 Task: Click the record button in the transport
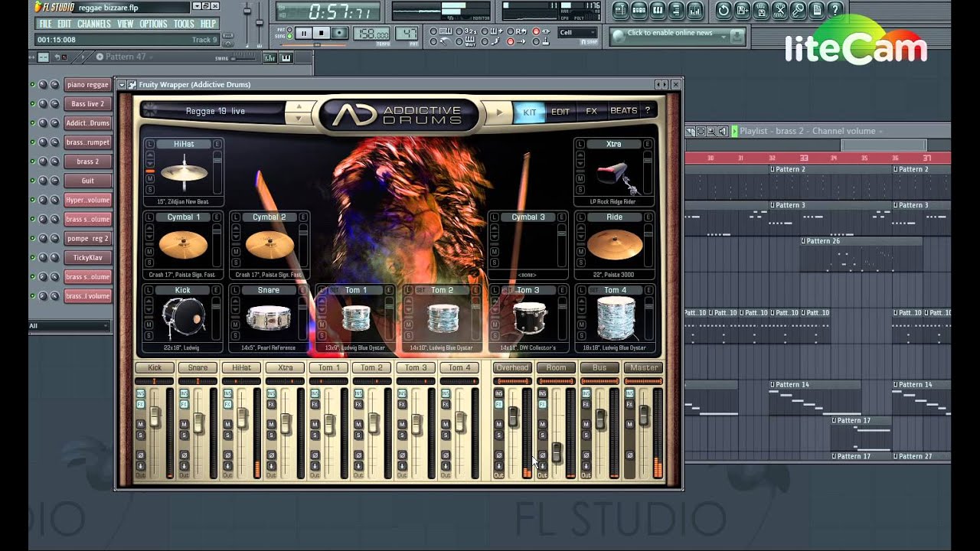pos(340,33)
